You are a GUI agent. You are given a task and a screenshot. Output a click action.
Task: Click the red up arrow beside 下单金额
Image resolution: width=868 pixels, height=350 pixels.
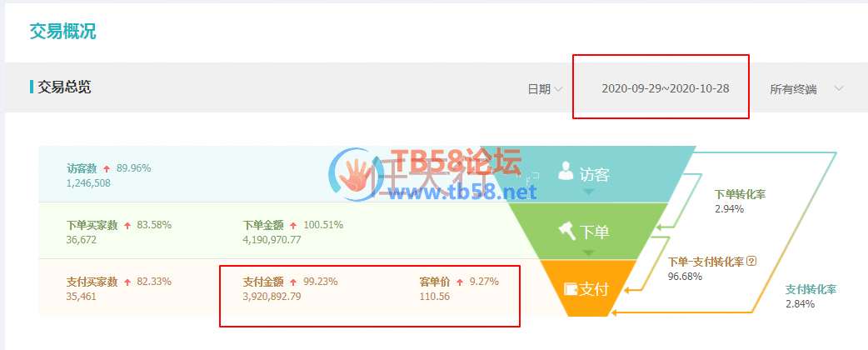click(x=293, y=225)
